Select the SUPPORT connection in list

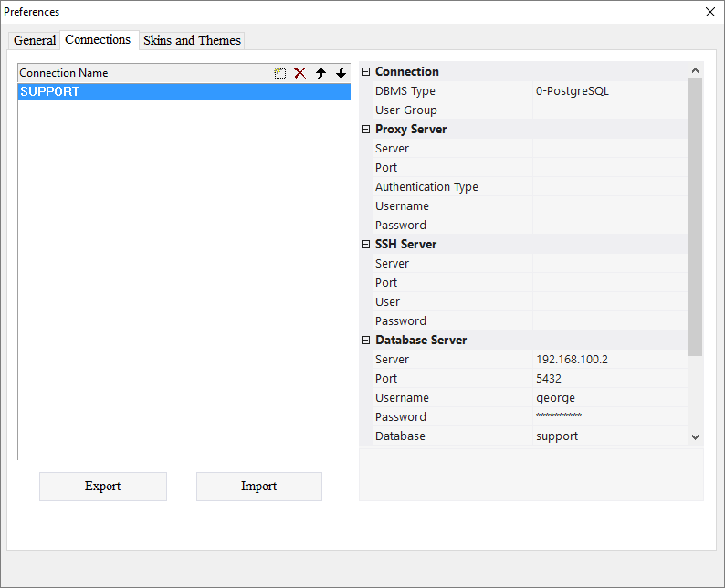tap(183, 91)
